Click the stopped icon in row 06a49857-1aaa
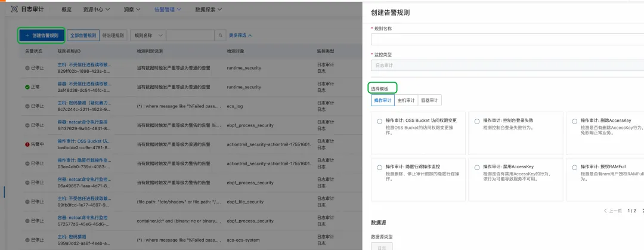 (27, 183)
